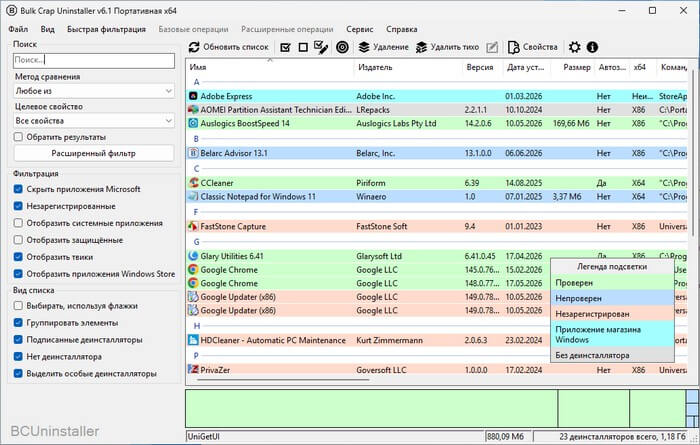The width and height of the screenshot is (700, 445).
Task: Enable Выбирать, используя флажки
Action: pos(18,306)
